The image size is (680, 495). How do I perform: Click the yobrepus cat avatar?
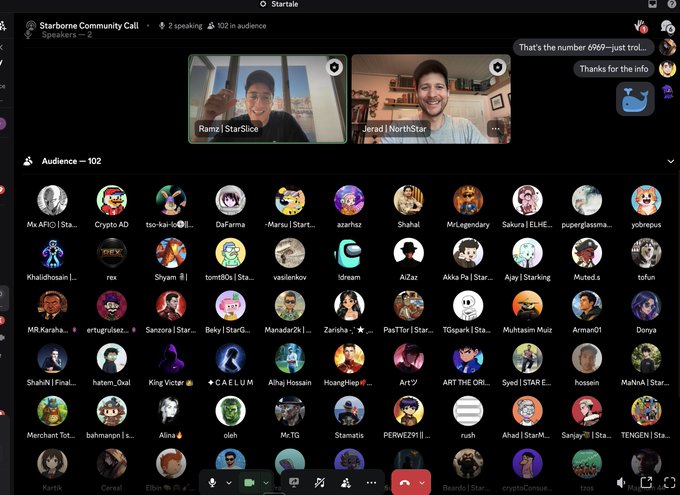pos(646,200)
